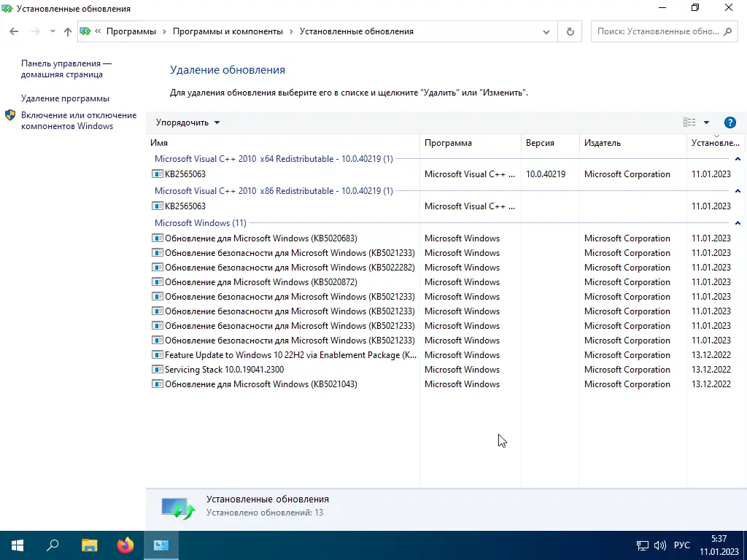
Task: Sort by the Имя column header
Action: click(x=282, y=143)
